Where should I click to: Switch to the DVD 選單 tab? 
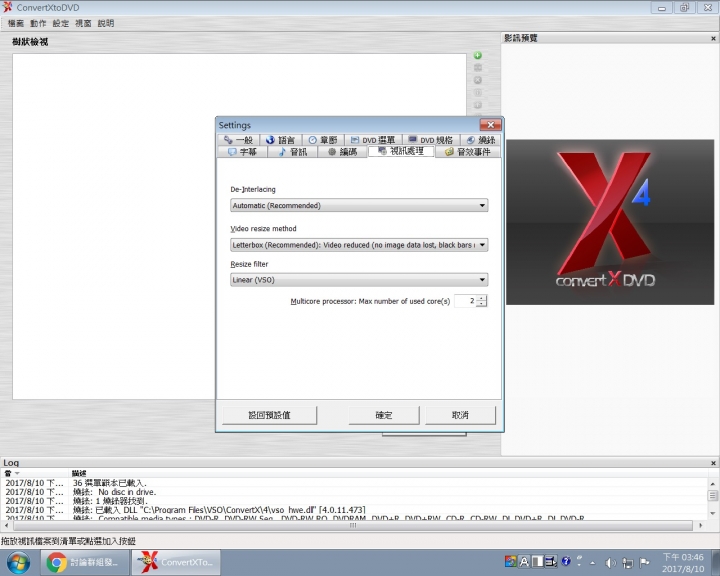(373, 140)
